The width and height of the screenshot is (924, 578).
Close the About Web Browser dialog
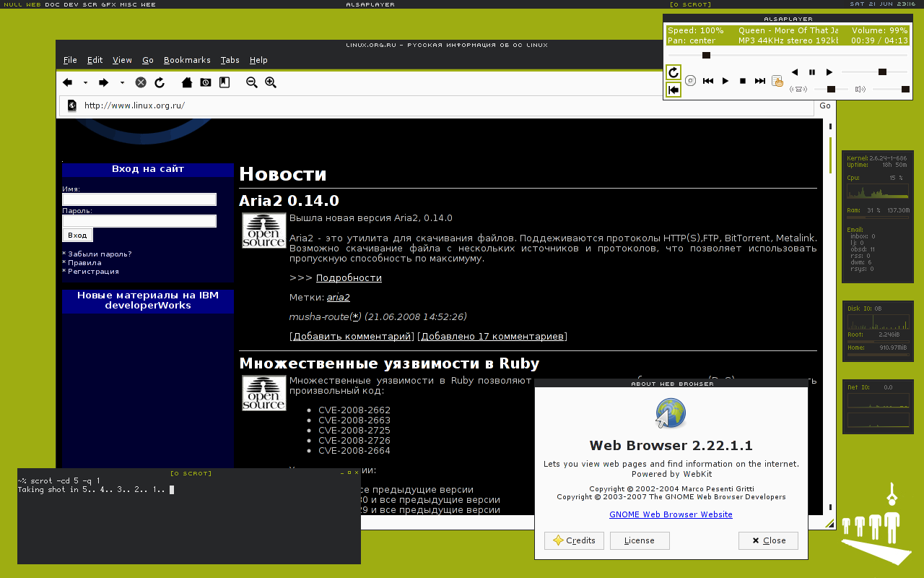pyautogui.click(x=768, y=540)
